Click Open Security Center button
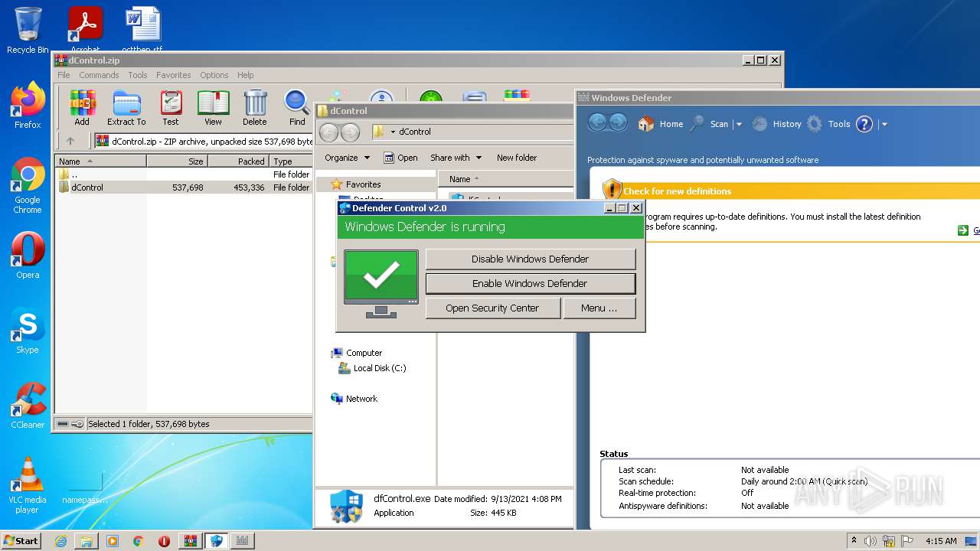 point(492,308)
